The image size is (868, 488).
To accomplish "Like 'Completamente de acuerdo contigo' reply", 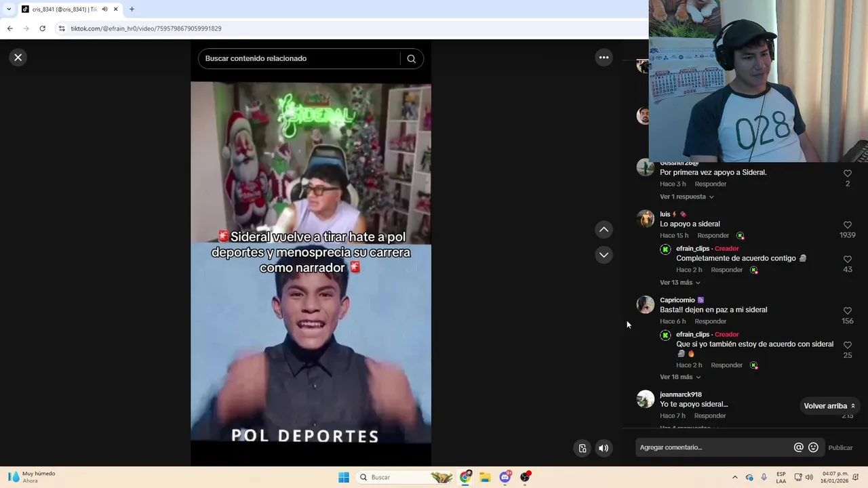I will (x=848, y=260).
